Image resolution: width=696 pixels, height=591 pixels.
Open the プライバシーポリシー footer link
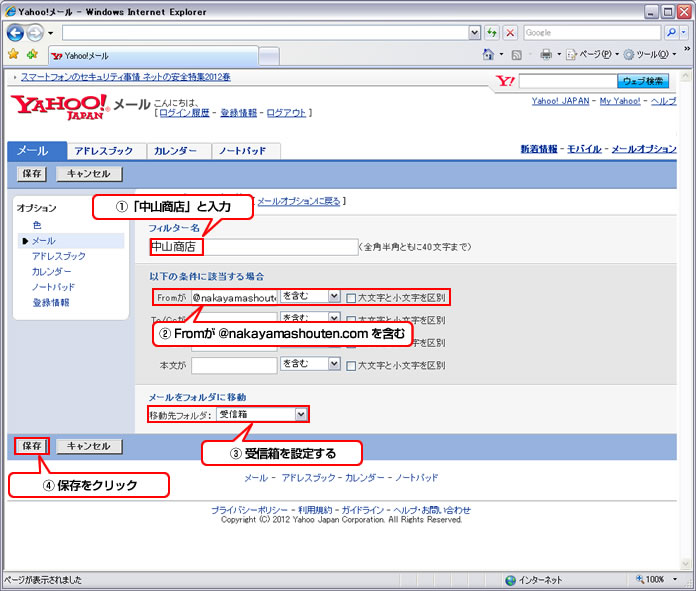tap(249, 510)
